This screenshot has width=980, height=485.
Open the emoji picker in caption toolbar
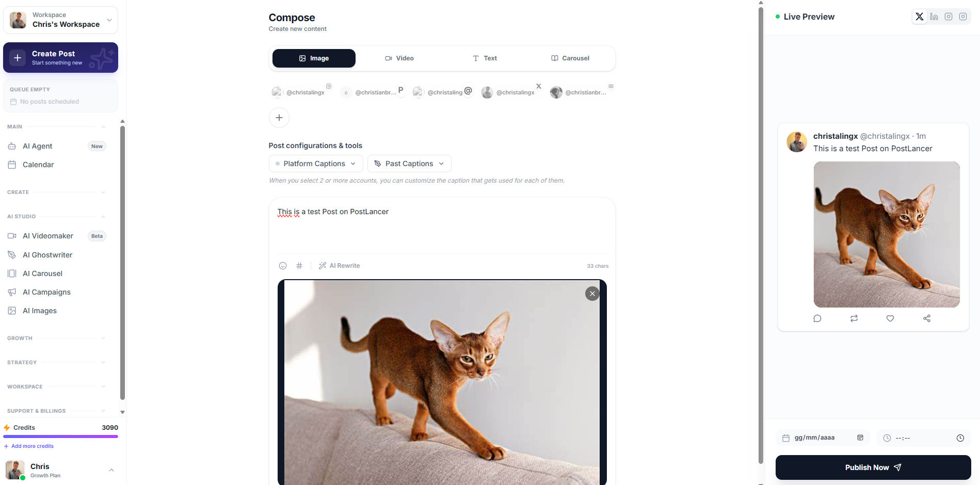tap(283, 266)
